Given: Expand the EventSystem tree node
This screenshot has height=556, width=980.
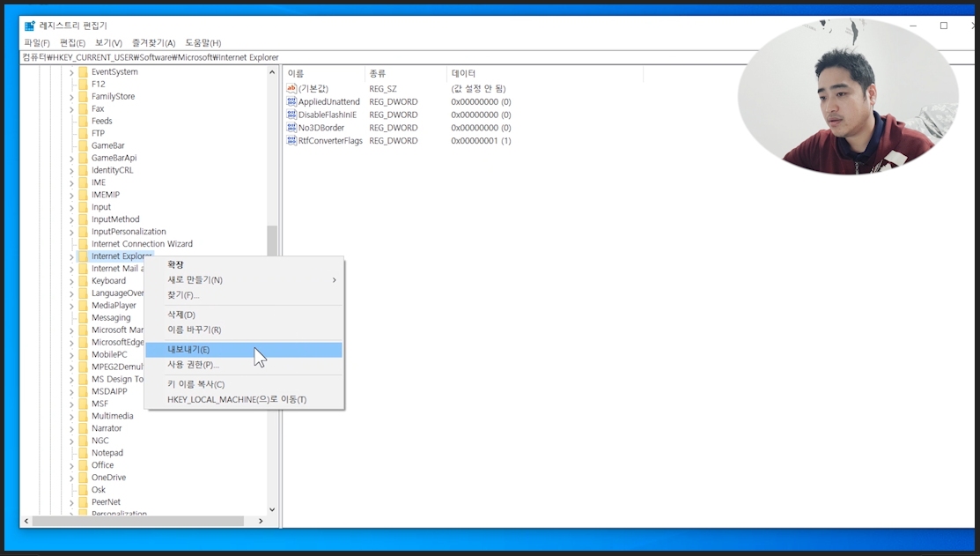Looking at the screenshot, I should coord(71,72).
